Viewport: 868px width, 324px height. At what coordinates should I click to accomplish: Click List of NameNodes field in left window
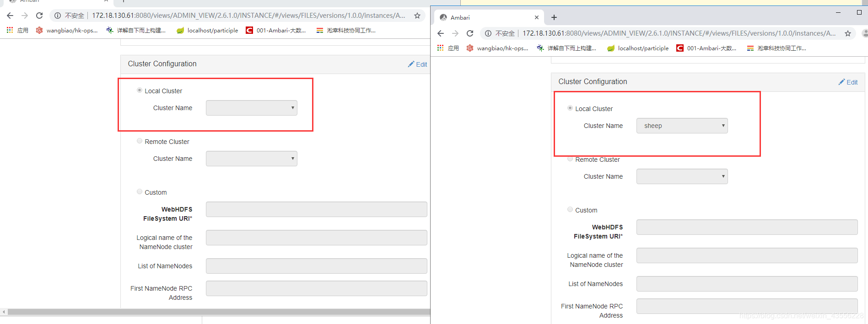coord(317,266)
